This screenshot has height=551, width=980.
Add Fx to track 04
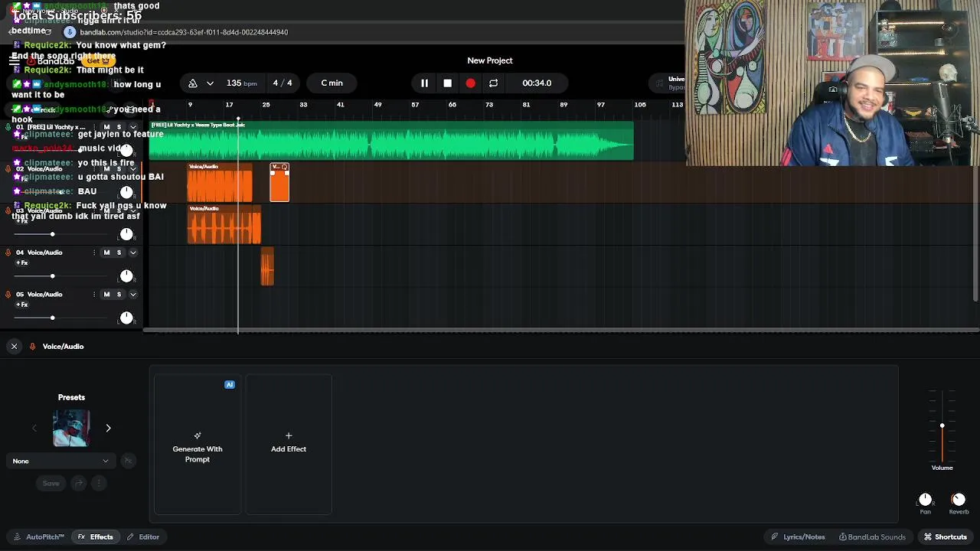pos(22,263)
